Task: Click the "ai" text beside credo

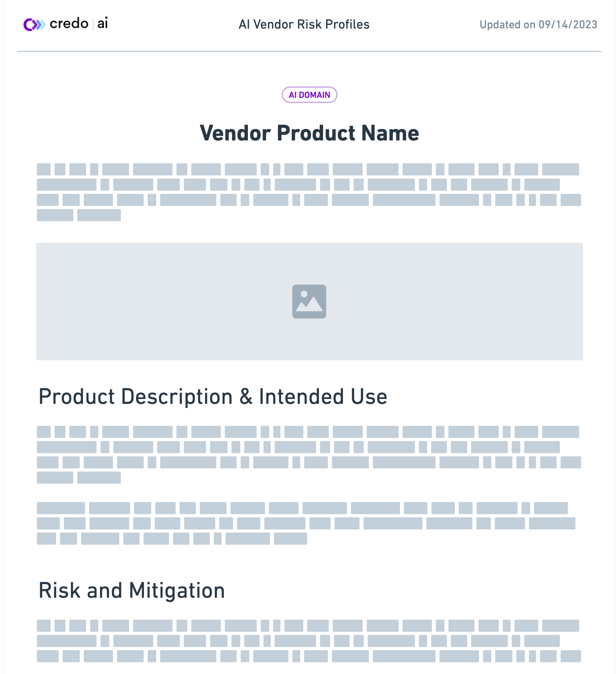Action: (x=102, y=24)
